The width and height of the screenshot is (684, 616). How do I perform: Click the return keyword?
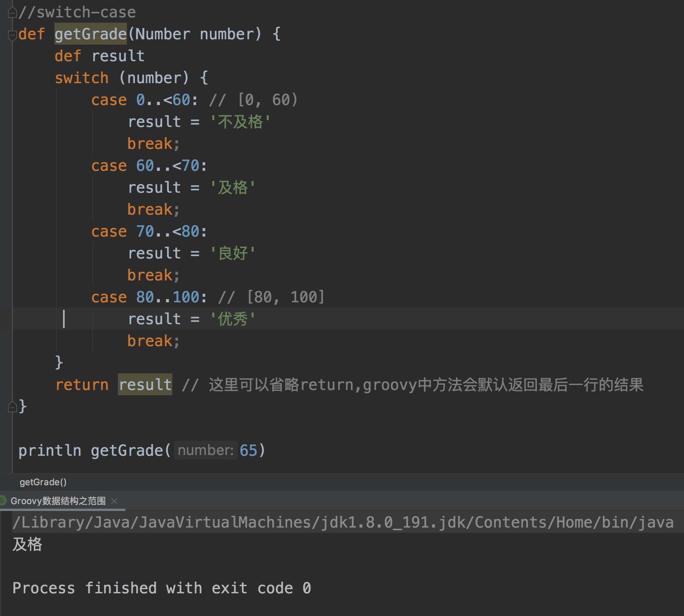(x=82, y=385)
